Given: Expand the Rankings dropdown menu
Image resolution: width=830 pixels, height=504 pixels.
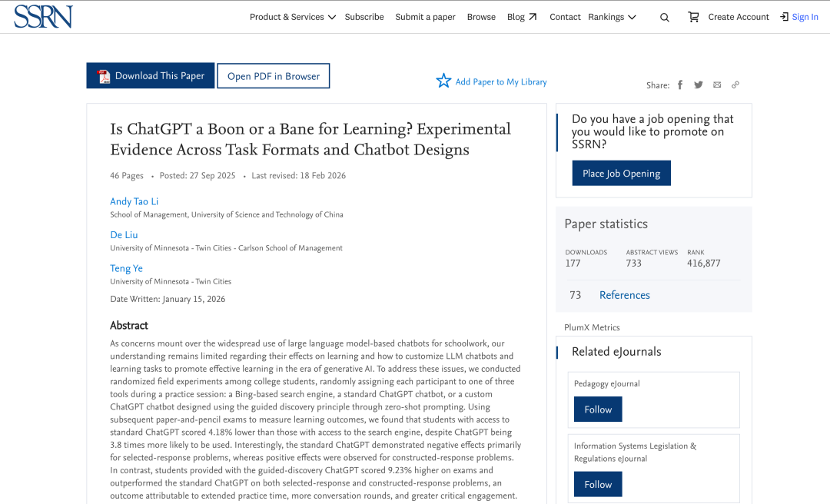Looking at the screenshot, I should [612, 17].
